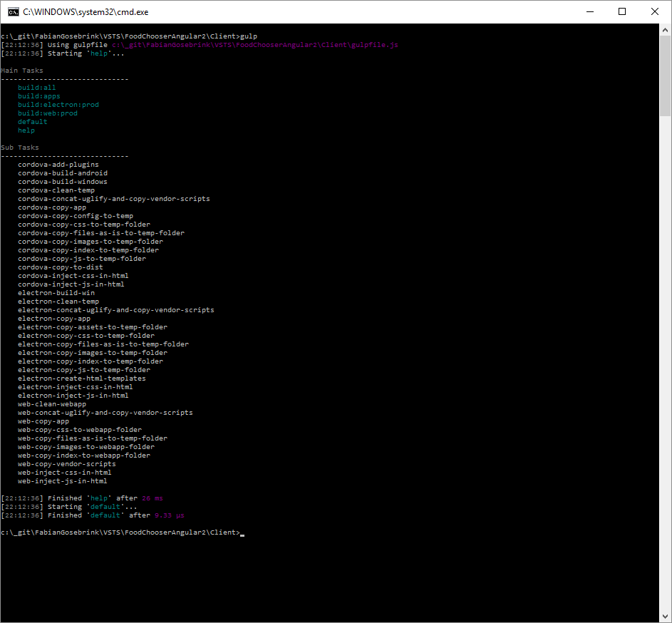The height and width of the screenshot is (623, 672).
Task: Click the Starting 'default' log line
Action: pyautogui.click(x=69, y=507)
